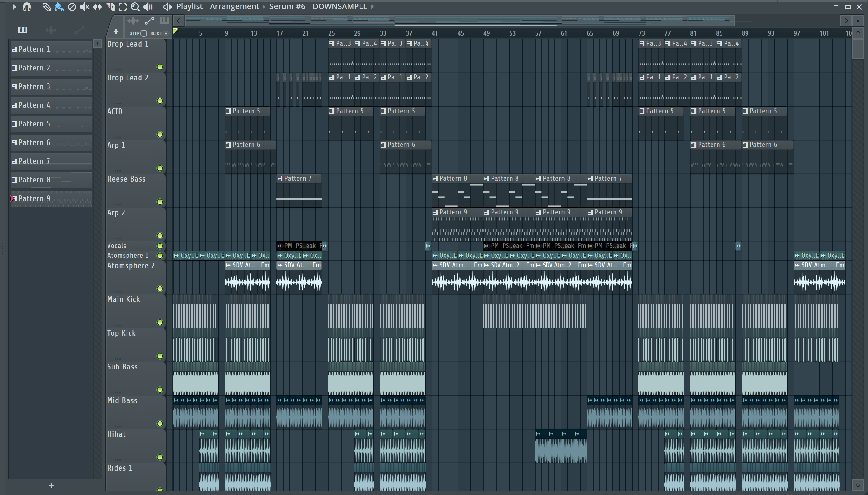Show pattern clips in picker panel
The width and height of the screenshot is (868, 495).
23,30
